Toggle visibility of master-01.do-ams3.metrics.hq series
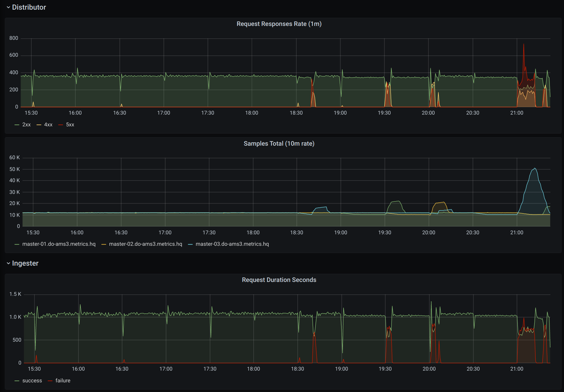This screenshot has width=564, height=392. click(59, 244)
